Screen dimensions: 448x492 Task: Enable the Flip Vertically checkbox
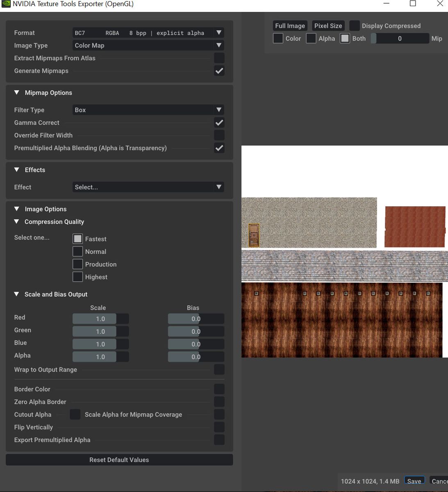click(x=219, y=427)
